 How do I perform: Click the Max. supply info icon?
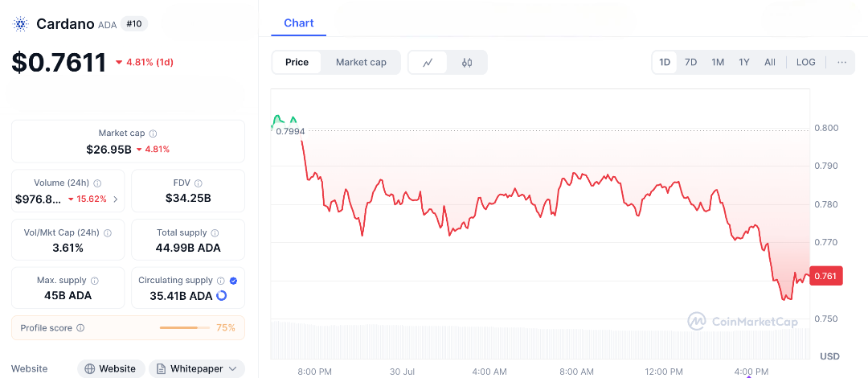pyautogui.click(x=95, y=281)
